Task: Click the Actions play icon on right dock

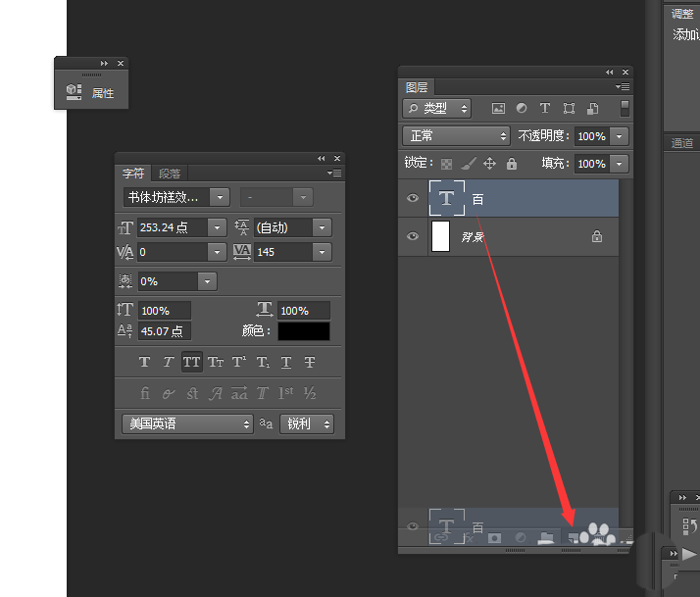Action: [x=689, y=554]
